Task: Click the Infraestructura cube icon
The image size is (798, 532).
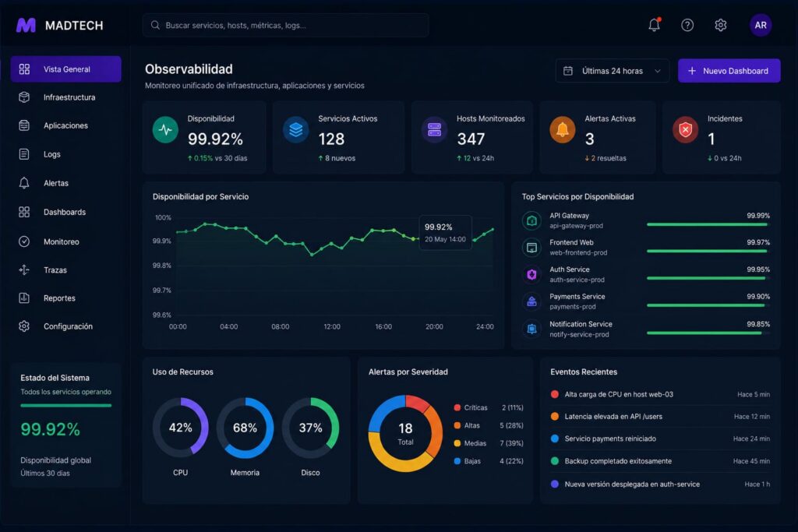Action: 24,97
